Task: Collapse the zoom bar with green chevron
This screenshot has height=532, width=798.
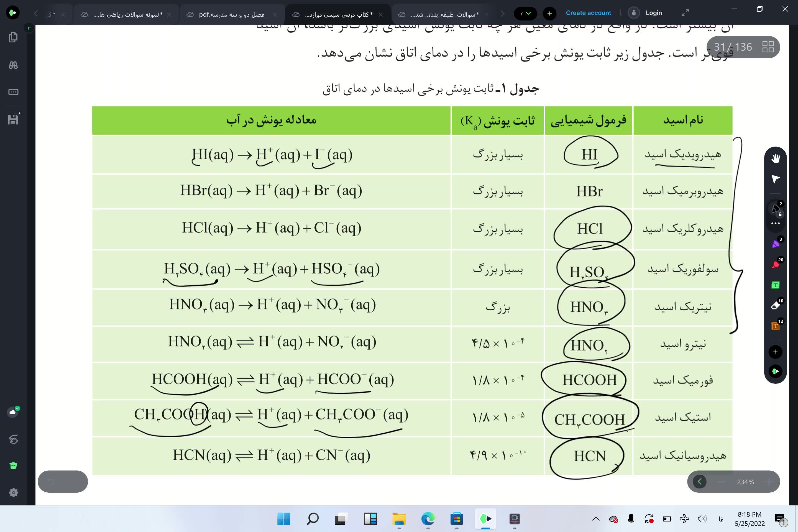Action: coord(699,482)
